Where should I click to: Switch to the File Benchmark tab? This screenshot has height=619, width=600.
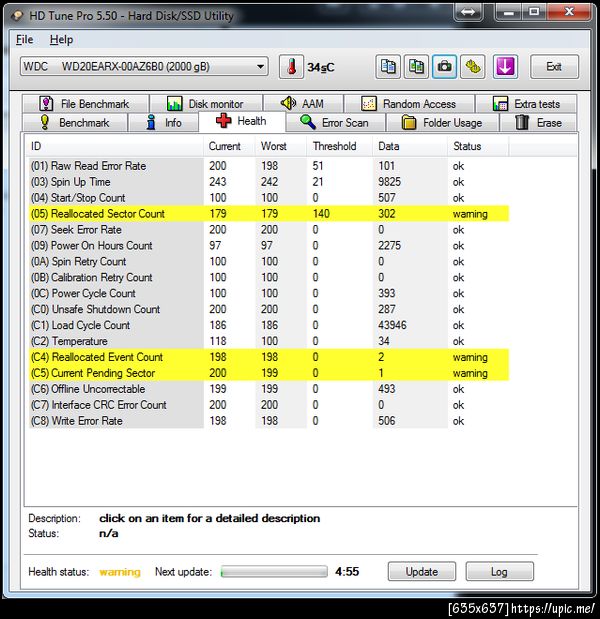[86, 104]
